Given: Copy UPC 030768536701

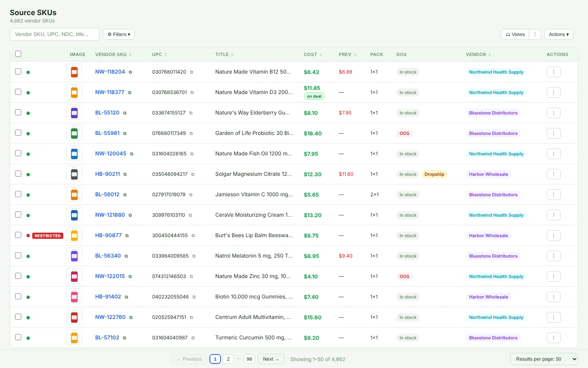Looking at the screenshot, I should 192,92.
